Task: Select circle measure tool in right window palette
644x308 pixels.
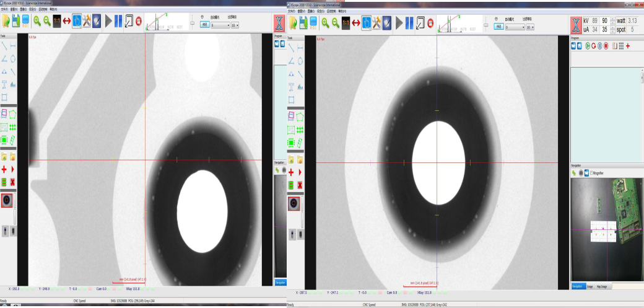Action: point(300,61)
